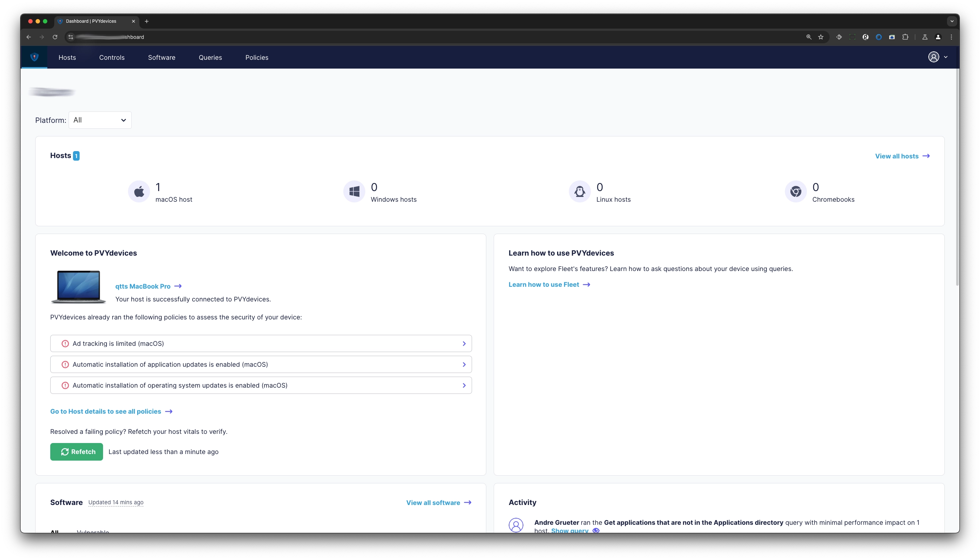
Task: Click the page vertical scrollbar
Action: coord(957,177)
